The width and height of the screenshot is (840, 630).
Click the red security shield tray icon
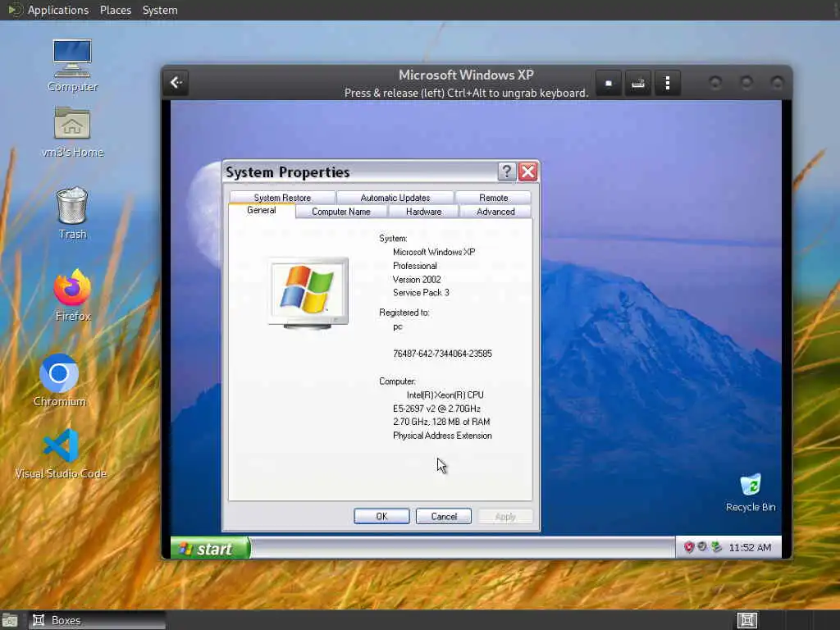tap(689, 547)
